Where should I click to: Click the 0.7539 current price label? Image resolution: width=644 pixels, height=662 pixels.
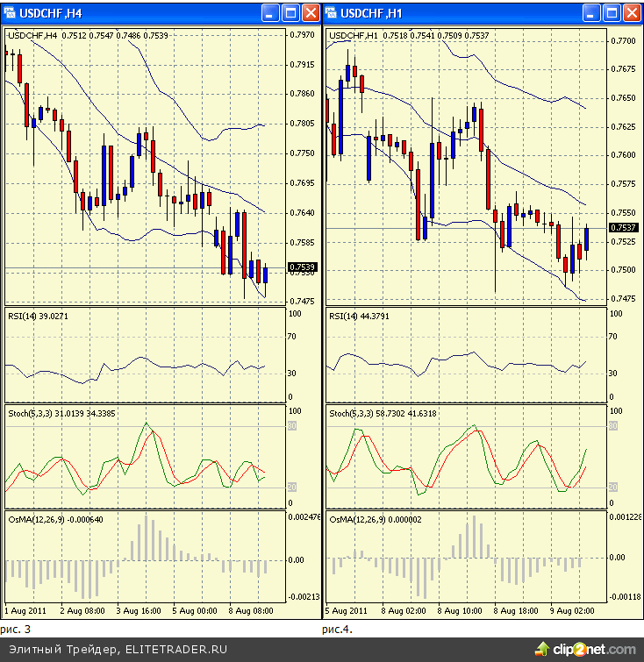(303, 267)
